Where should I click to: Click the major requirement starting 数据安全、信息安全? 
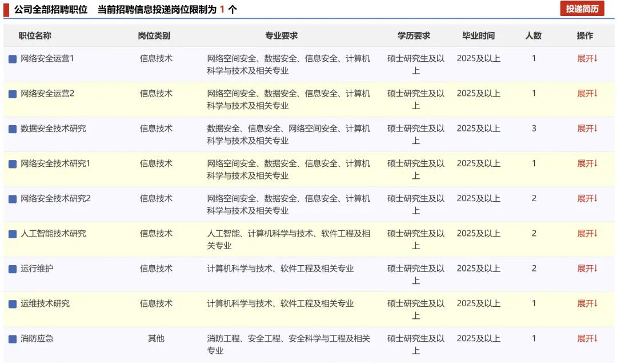[x=289, y=134]
